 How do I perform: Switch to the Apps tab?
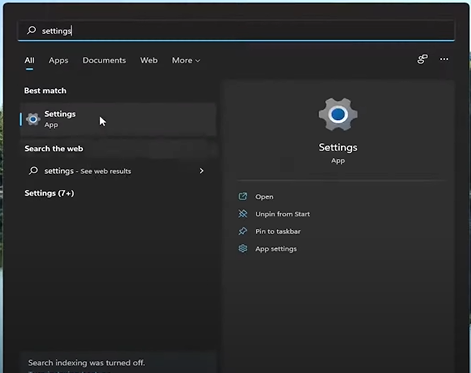(x=58, y=60)
